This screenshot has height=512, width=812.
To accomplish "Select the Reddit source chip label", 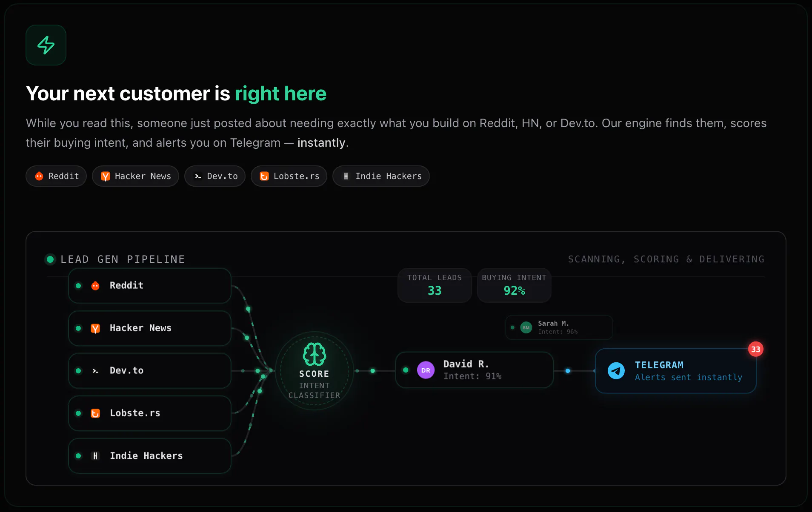I will coord(63,176).
